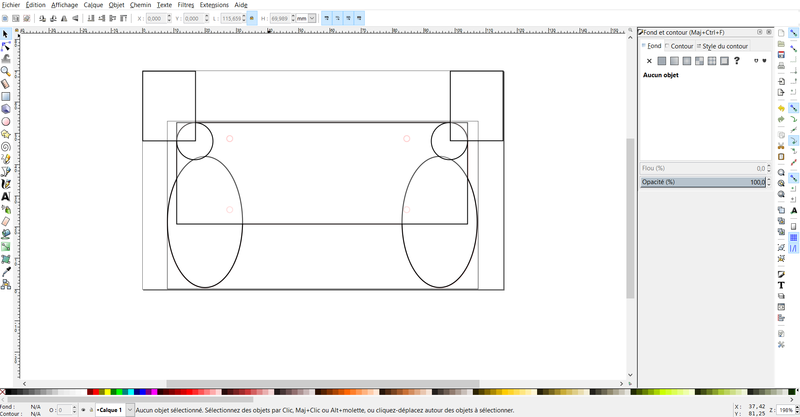Open the Style du contour tab
The height and width of the screenshot is (417, 800).
click(723, 46)
